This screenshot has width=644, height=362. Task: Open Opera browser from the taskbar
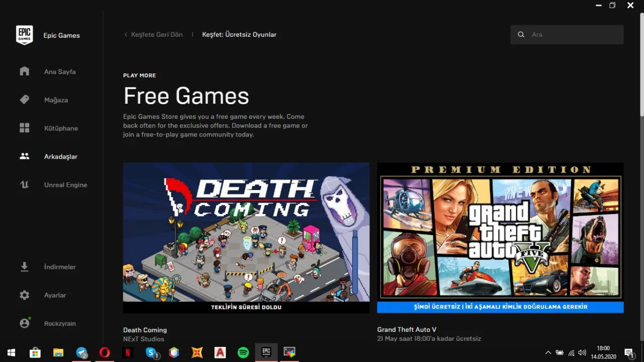105,352
